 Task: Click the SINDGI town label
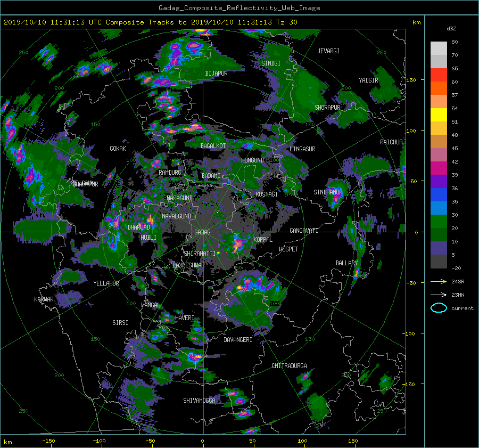click(271, 63)
